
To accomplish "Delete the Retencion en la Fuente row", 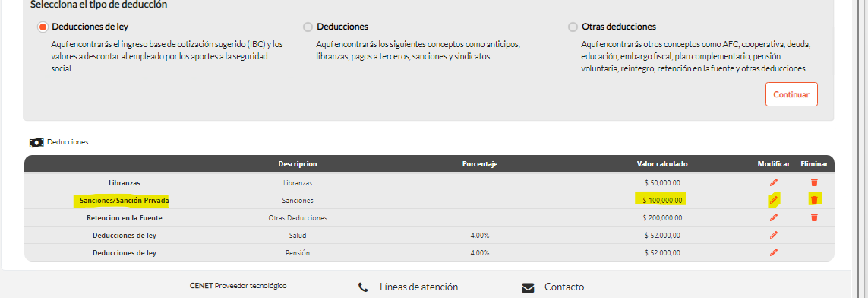I will coord(814,217).
